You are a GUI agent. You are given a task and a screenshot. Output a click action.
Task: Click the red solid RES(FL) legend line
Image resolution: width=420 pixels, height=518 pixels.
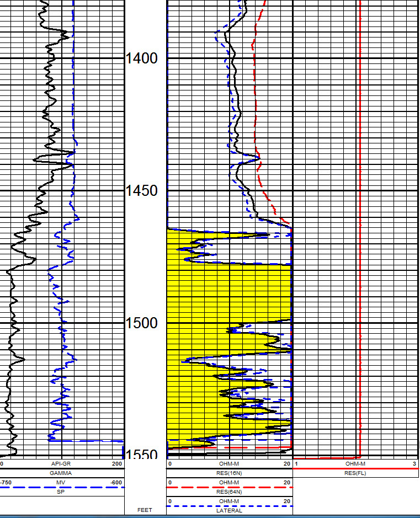pos(355,468)
